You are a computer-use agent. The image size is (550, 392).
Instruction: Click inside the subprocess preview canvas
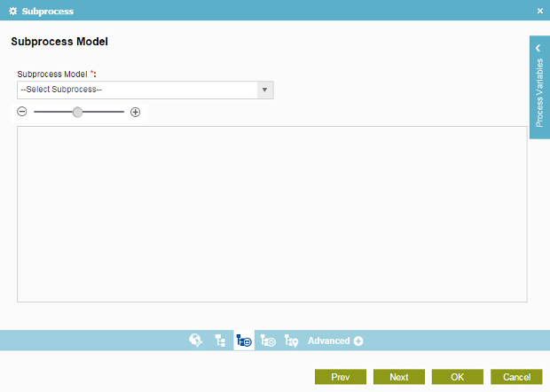(x=271, y=214)
